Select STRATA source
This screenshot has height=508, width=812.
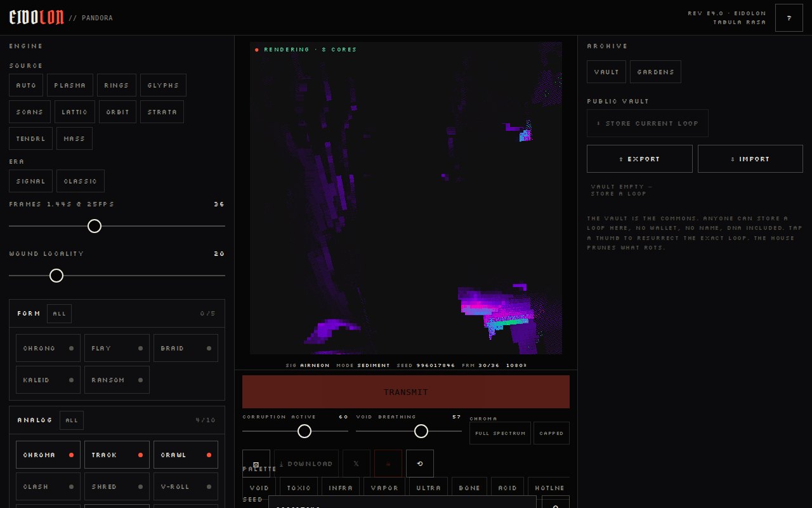tap(162, 112)
